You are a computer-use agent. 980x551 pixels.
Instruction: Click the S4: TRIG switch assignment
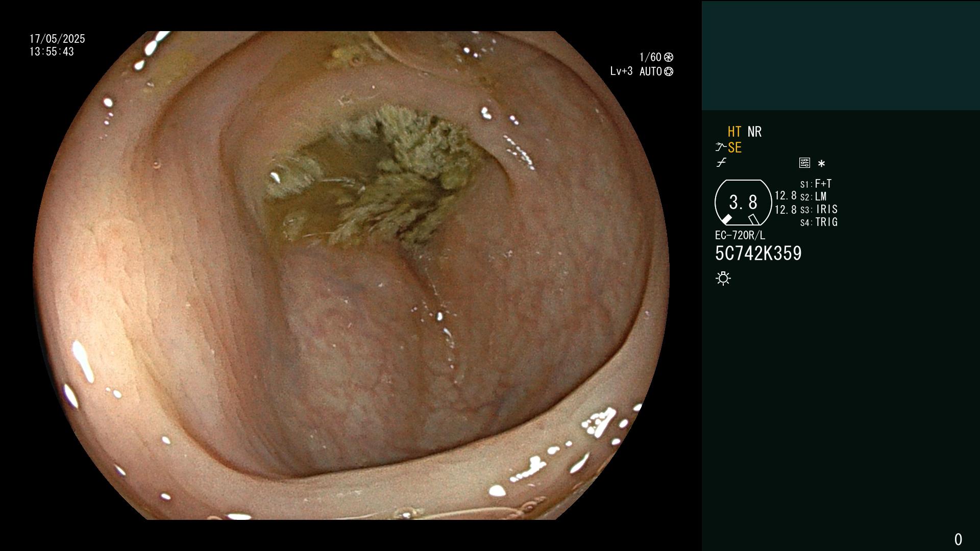tap(819, 222)
